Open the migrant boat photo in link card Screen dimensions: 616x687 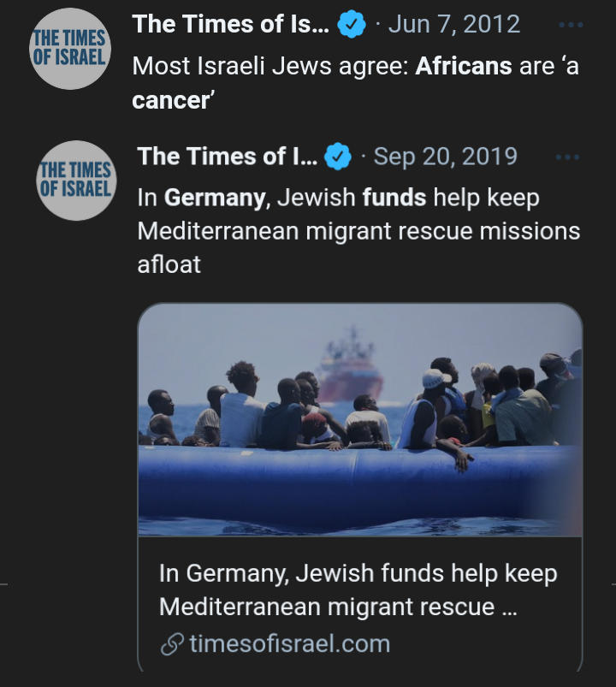pos(359,420)
